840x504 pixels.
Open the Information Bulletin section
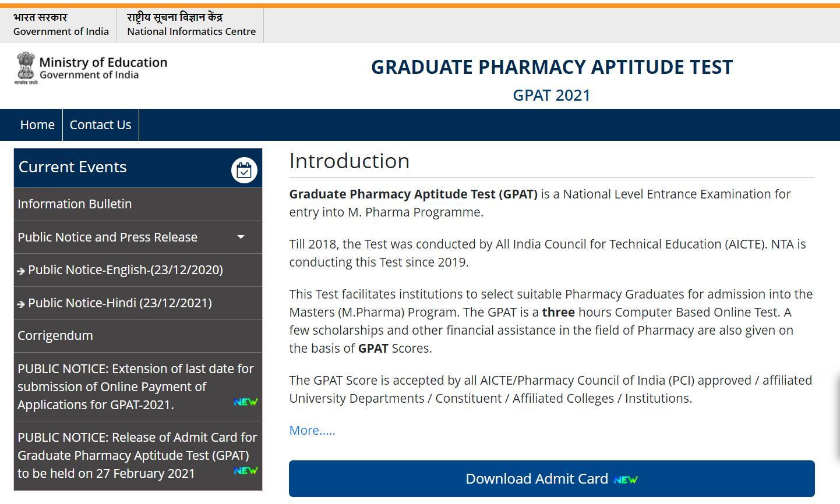point(75,204)
